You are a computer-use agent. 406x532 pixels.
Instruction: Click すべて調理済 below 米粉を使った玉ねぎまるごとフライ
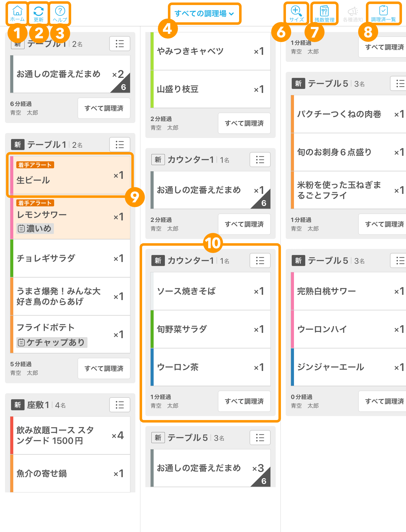tap(382, 224)
